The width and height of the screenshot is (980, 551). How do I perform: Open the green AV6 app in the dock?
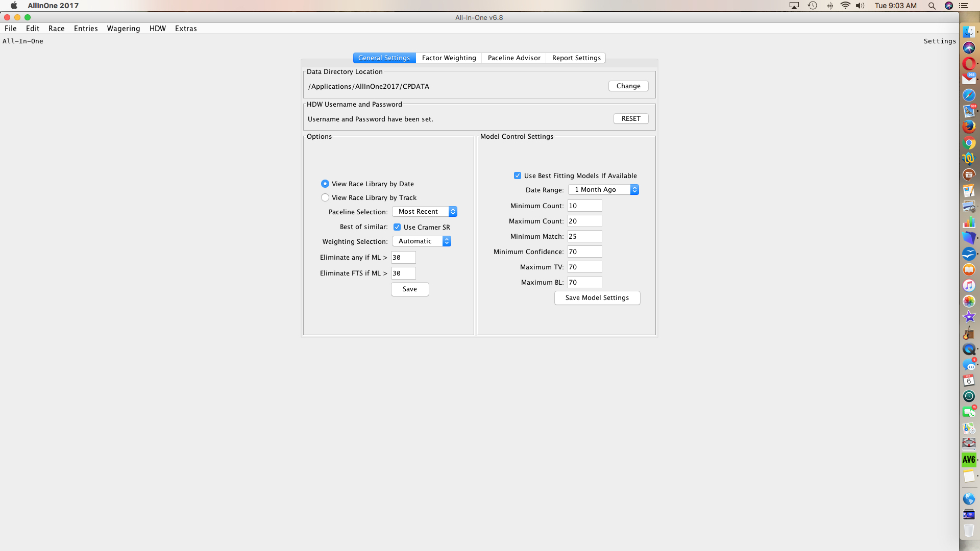coord(969,459)
